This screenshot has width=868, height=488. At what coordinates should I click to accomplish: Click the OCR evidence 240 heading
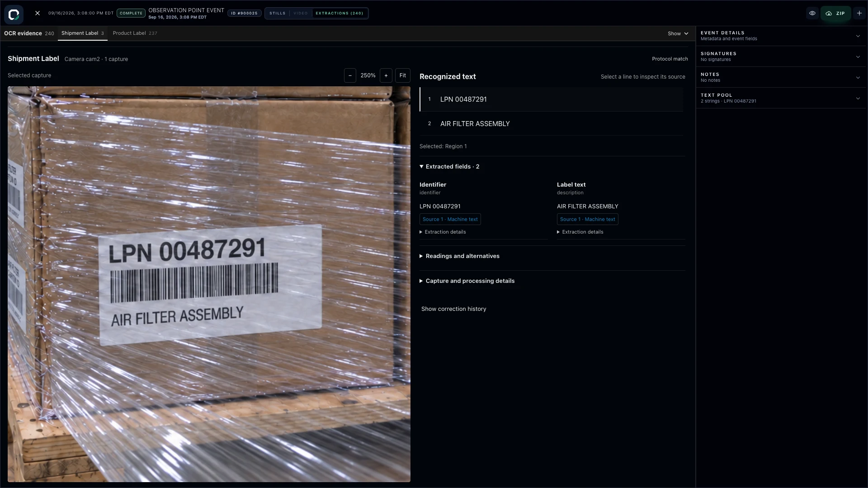tap(29, 33)
